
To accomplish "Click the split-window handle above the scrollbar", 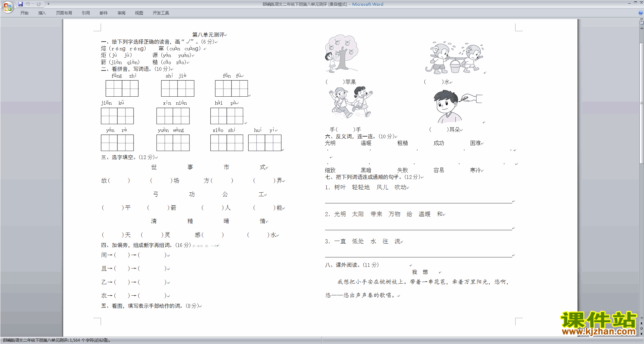I will click(x=642, y=19).
